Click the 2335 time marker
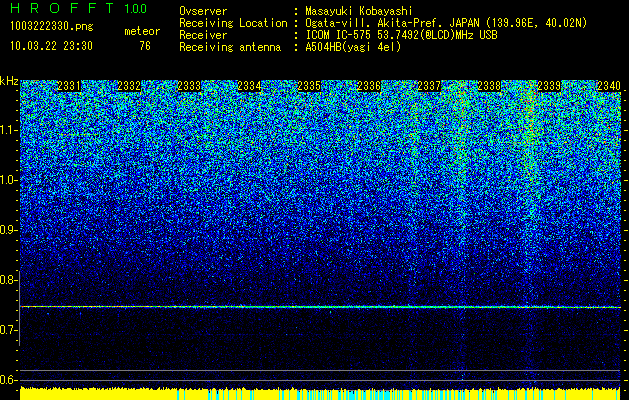 309,86
